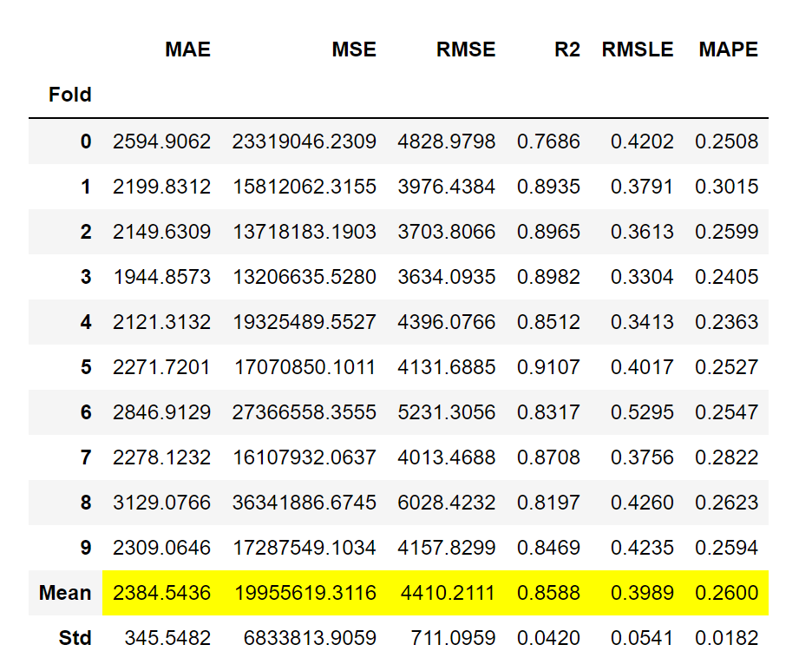Select MSE value 23319046.2309
812x671 pixels.
point(304,141)
